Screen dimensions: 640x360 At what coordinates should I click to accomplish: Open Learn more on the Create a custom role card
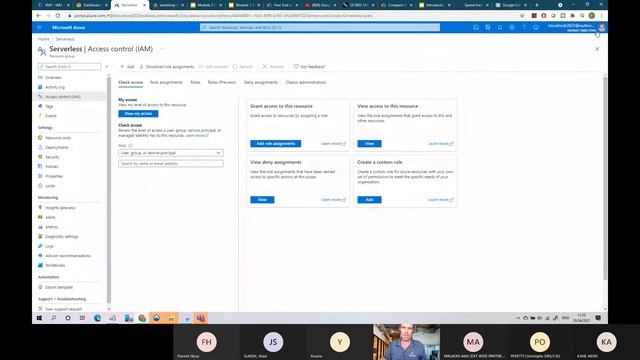point(440,200)
